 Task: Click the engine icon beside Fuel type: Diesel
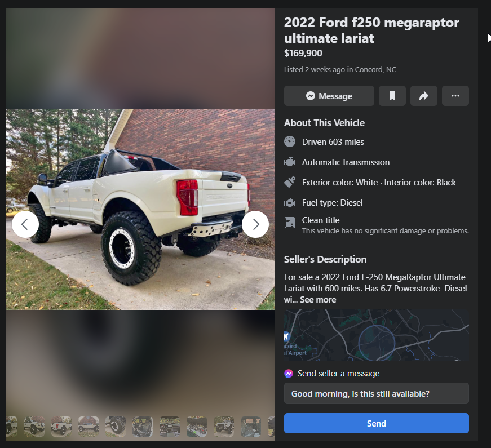pyautogui.click(x=290, y=202)
